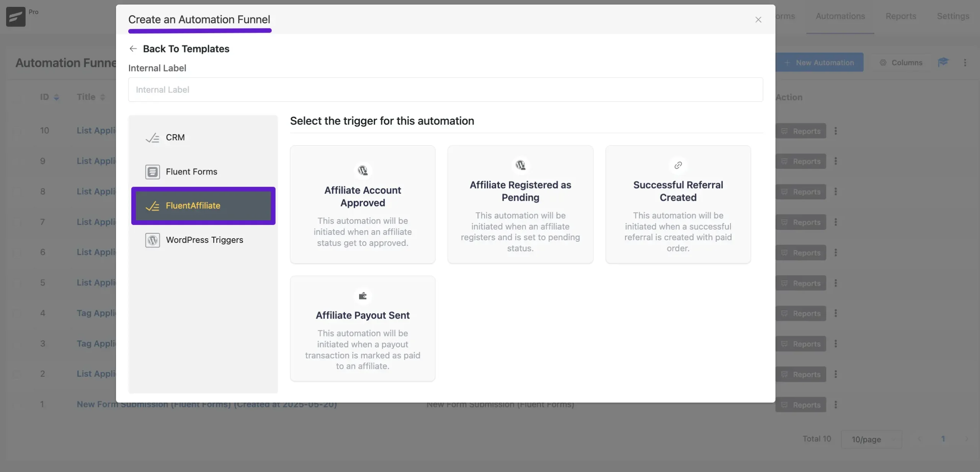Click the CRM checklist icon

pos(152,138)
